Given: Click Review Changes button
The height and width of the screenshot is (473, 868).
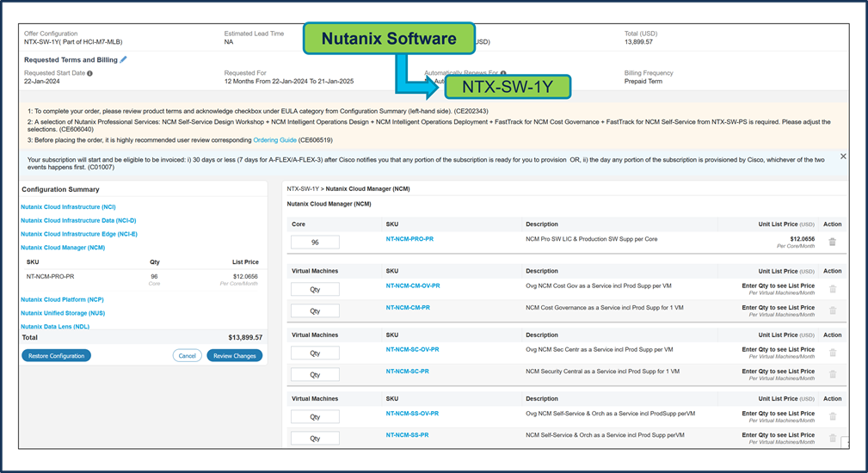Looking at the screenshot, I should (x=235, y=356).
